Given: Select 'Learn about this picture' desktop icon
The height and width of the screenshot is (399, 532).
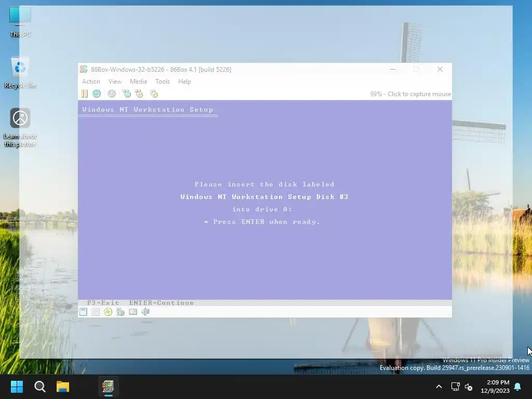Looking at the screenshot, I should (20, 128).
